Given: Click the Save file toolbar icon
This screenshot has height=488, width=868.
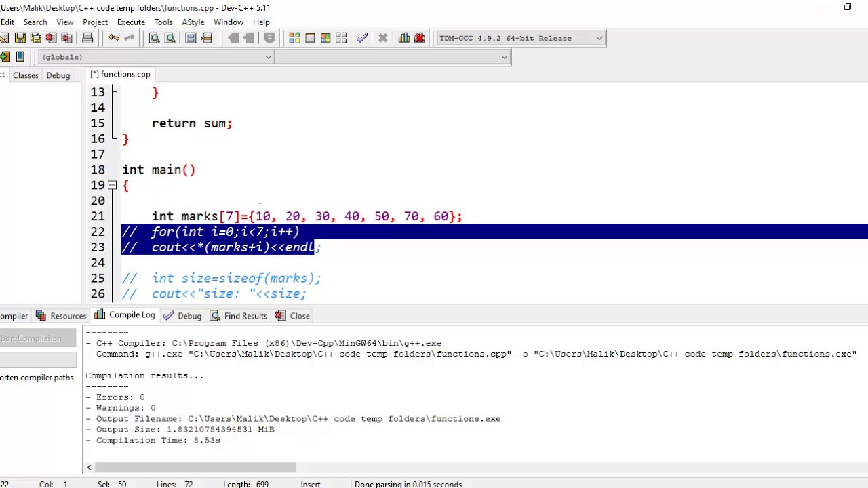Looking at the screenshot, I should click(20, 38).
